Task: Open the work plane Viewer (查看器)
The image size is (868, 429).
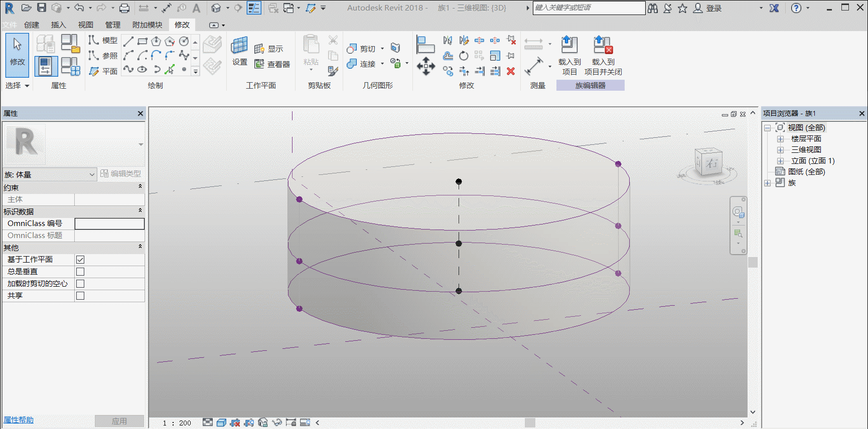Action: pyautogui.click(x=272, y=64)
